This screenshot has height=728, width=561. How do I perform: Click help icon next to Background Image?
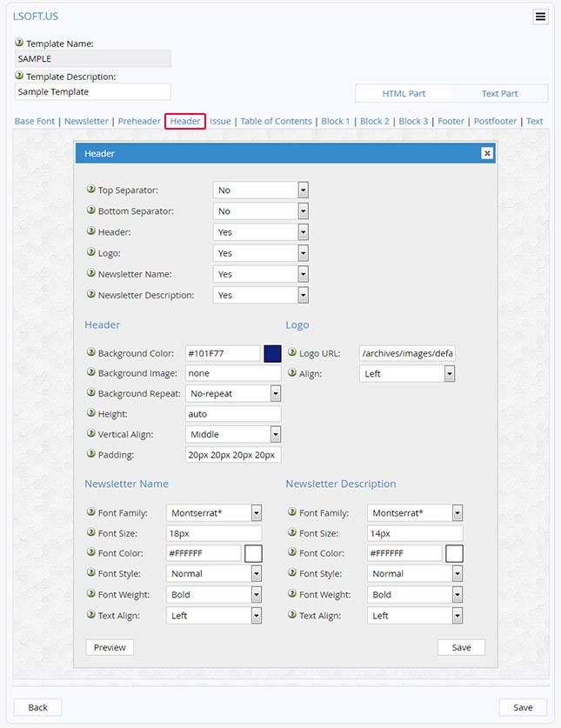(91, 372)
